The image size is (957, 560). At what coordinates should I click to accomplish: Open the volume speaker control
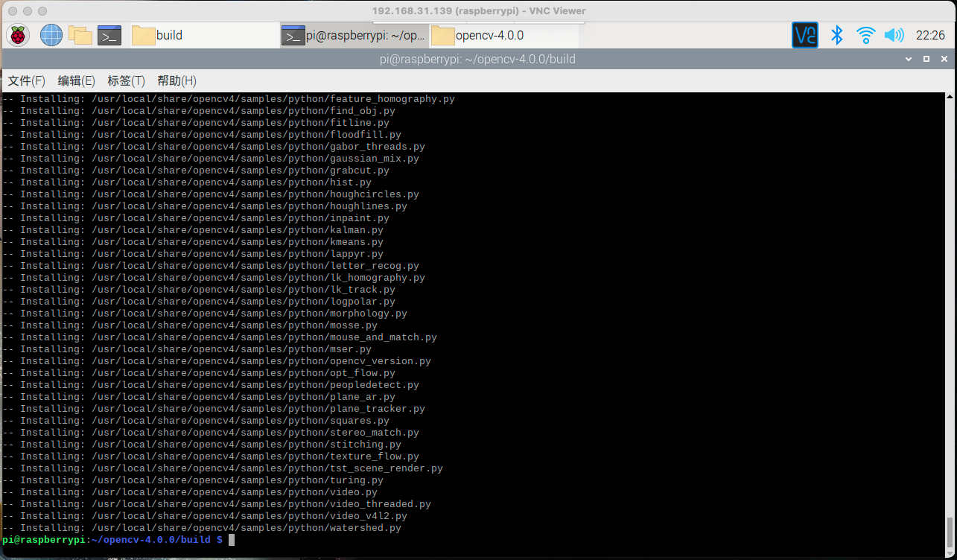[894, 35]
